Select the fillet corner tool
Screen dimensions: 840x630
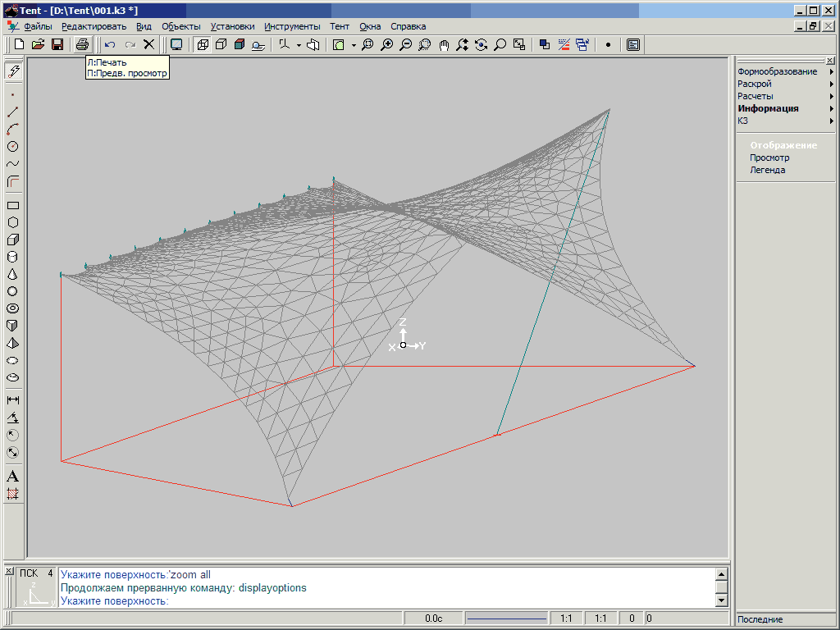click(x=13, y=181)
